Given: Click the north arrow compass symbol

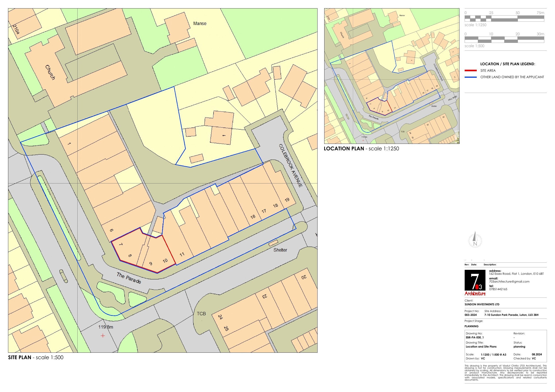Looking at the screenshot, I should 475,240.
